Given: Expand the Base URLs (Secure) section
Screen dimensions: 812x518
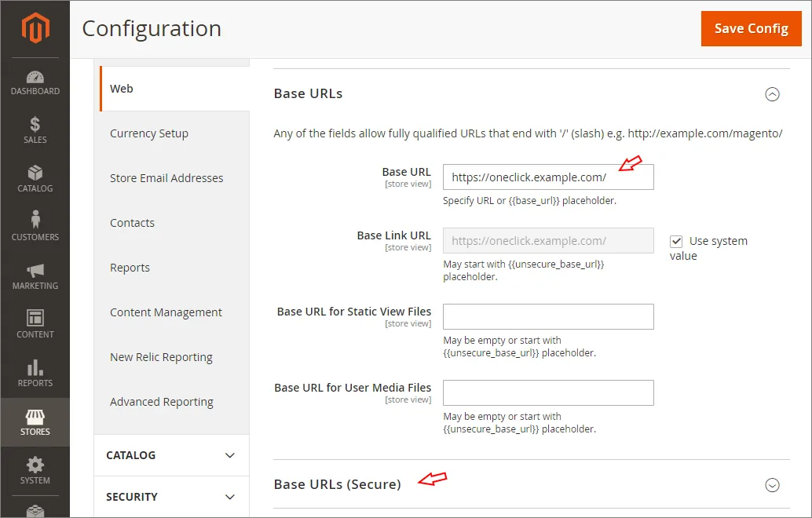Looking at the screenshot, I should point(772,485).
